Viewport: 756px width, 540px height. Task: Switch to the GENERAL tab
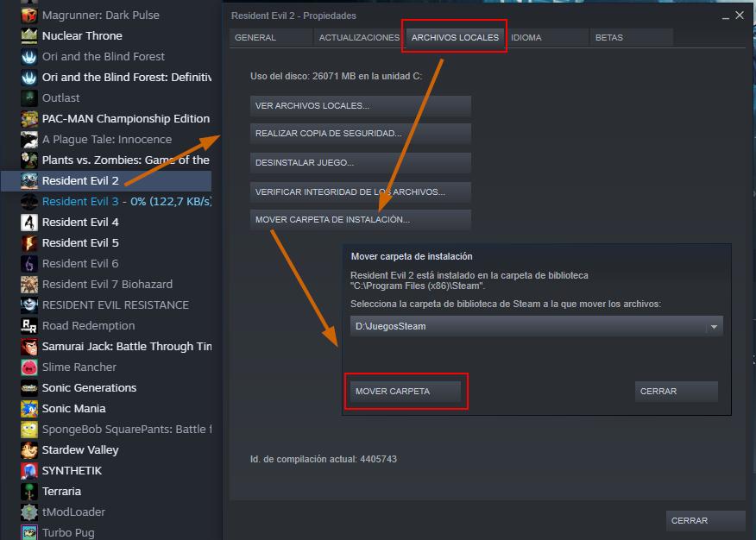[270, 38]
